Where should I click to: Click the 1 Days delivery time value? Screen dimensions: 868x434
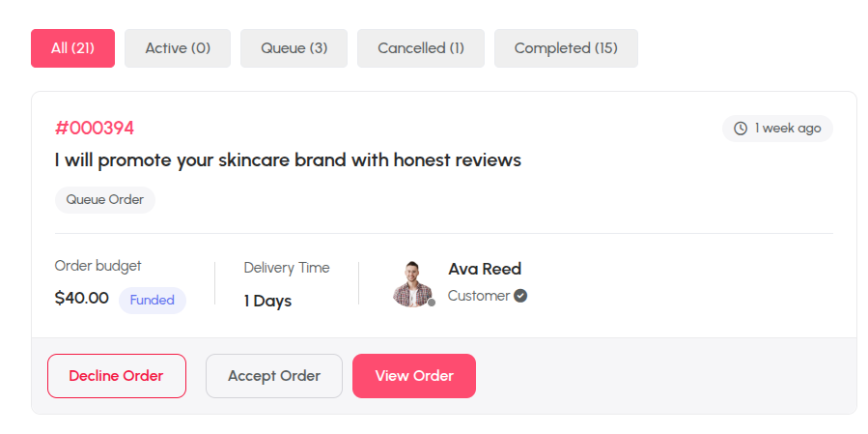[x=267, y=301]
